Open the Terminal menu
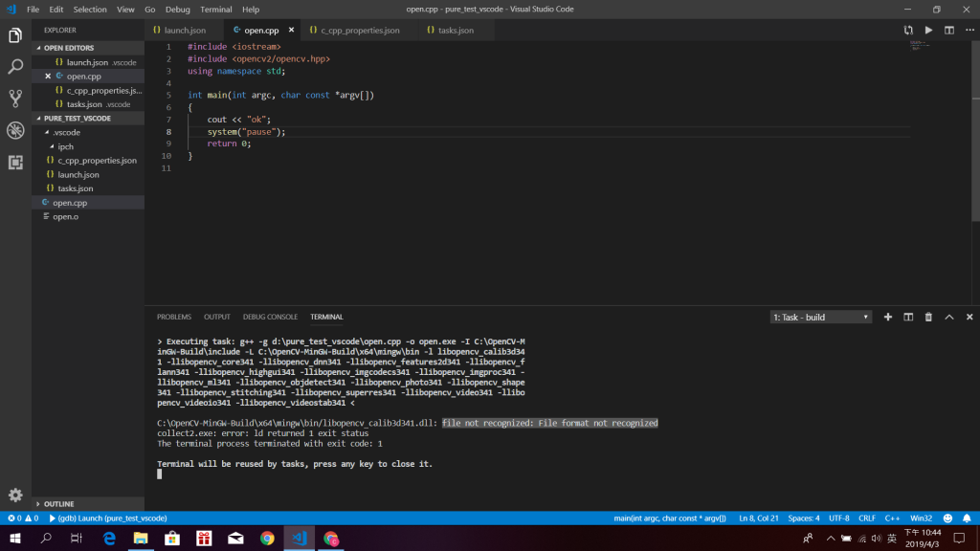The width and height of the screenshot is (980, 551). tap(216, 10)
